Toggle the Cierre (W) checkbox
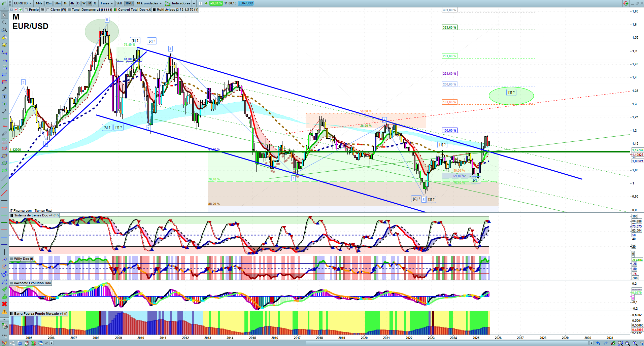Image resolution: width=644 pixels, height=346 pixels. coord(48,10)
